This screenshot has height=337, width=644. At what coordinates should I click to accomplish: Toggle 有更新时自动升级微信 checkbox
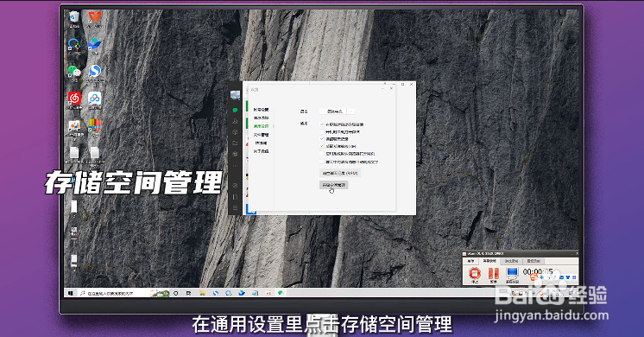click(x=322, y=124)
